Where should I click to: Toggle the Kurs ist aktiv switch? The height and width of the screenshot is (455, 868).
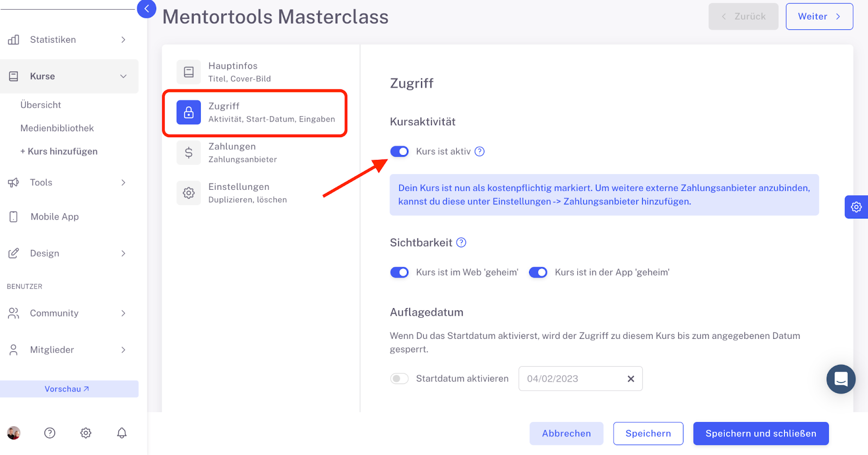(399, 151)
